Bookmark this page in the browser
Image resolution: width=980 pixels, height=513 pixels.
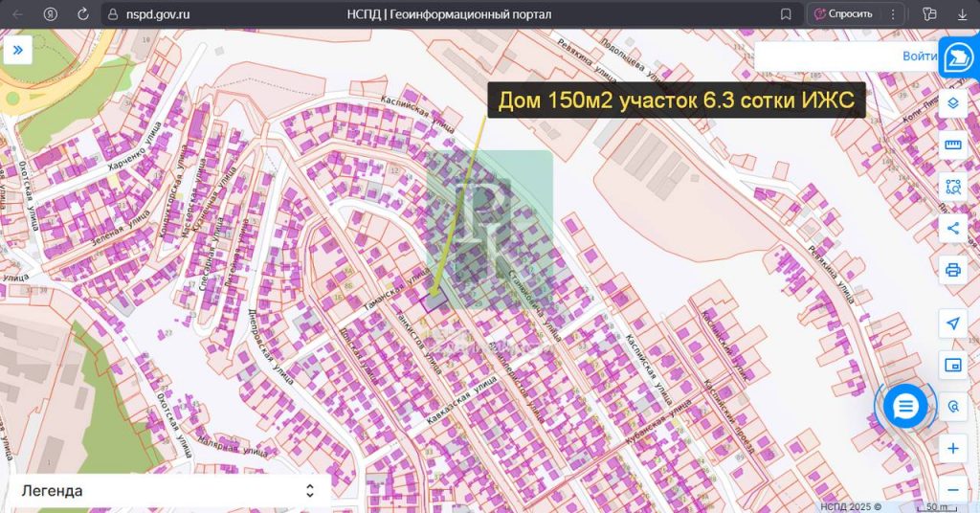pos(786,14)
